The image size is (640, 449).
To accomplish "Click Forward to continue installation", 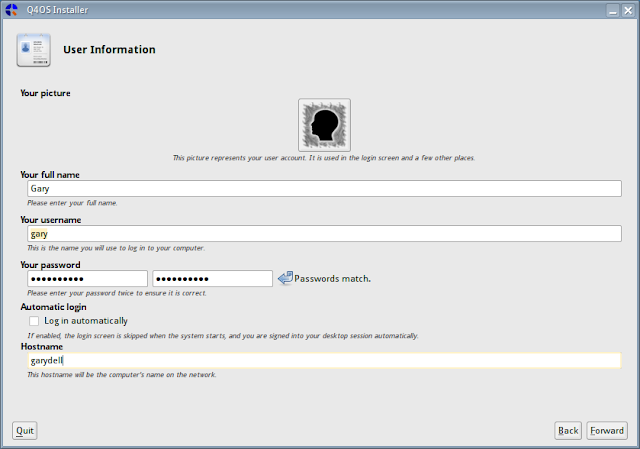I will click(x=607, y=431).
